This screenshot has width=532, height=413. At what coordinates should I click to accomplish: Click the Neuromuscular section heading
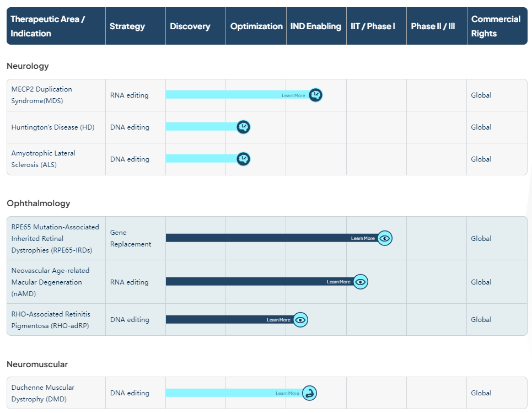(x=37, y=364)
